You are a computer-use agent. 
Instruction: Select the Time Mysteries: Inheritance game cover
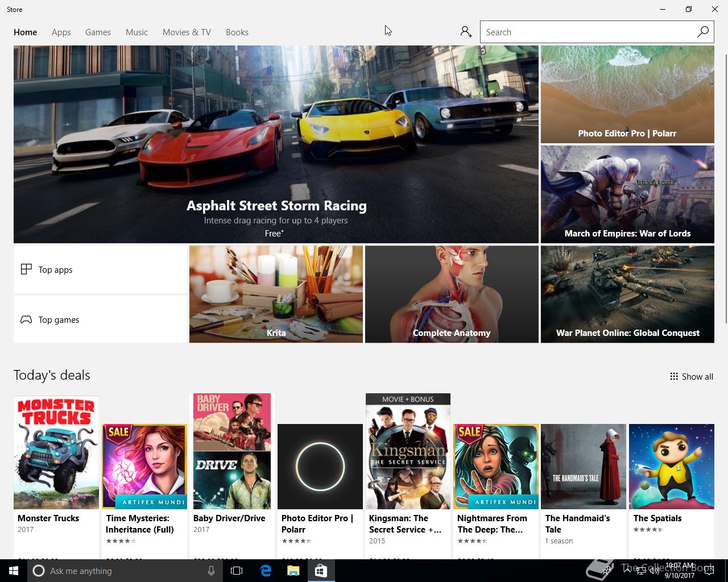click(144, 467)
